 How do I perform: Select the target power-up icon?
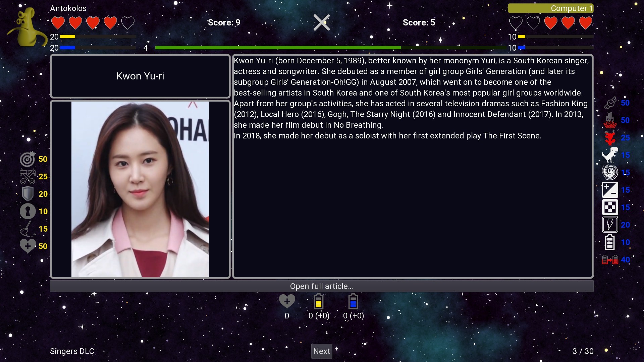28,159
